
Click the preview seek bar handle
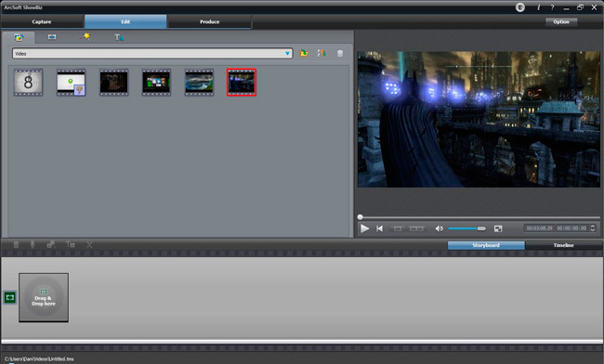click(361, 217)
